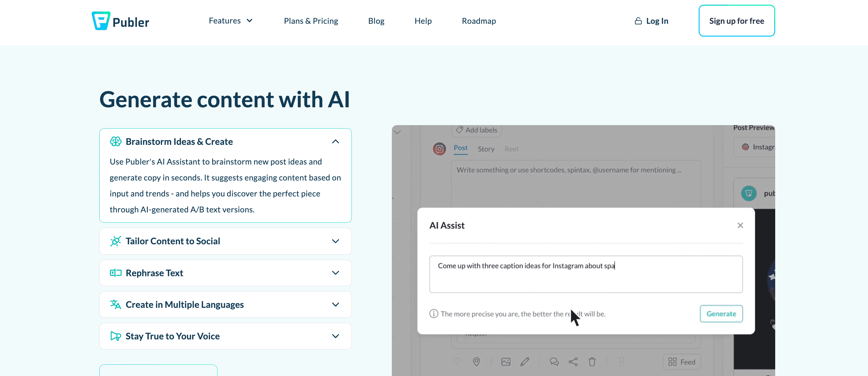Image resolution: width=868 pixels, height=376 pixels.
Task: Click the hourglass icon in toolbar
Action: click(621, 362)
